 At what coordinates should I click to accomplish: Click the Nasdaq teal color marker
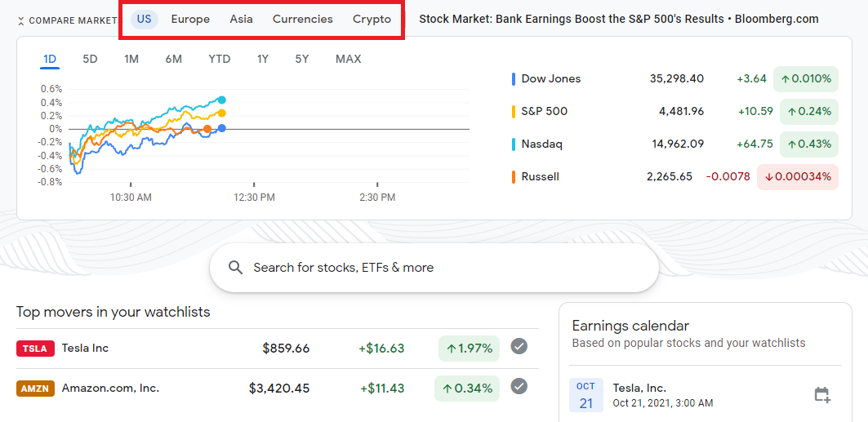coord(514,144)
